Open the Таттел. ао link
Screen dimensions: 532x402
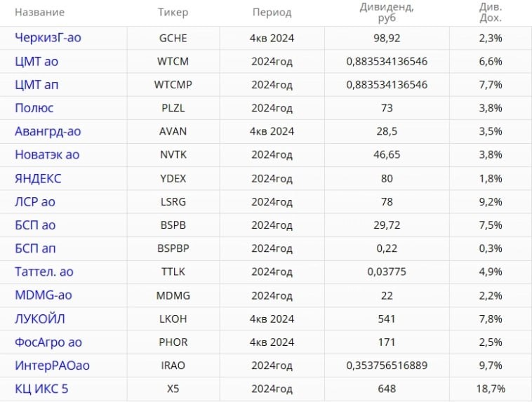pyautogui.click(x=44, y=272)
